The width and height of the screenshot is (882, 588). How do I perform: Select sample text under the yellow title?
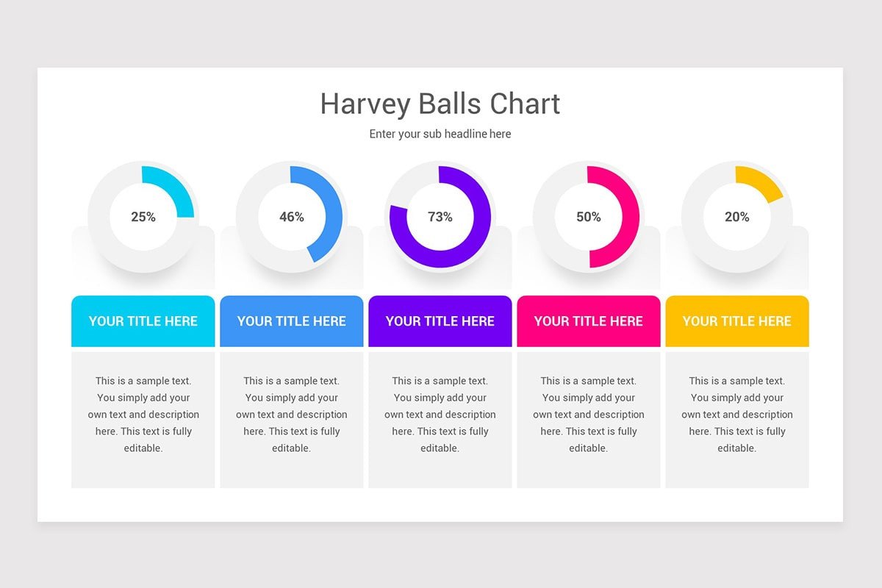737,415
